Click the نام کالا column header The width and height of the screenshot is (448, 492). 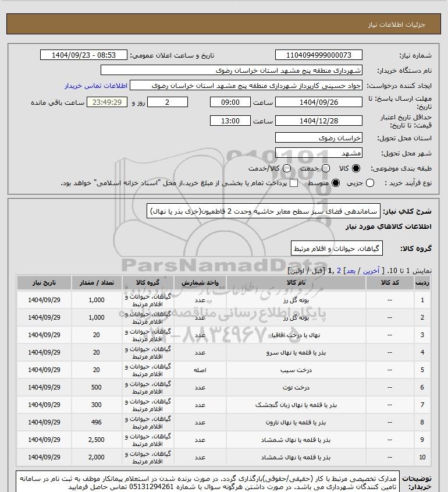click(296, 282)
